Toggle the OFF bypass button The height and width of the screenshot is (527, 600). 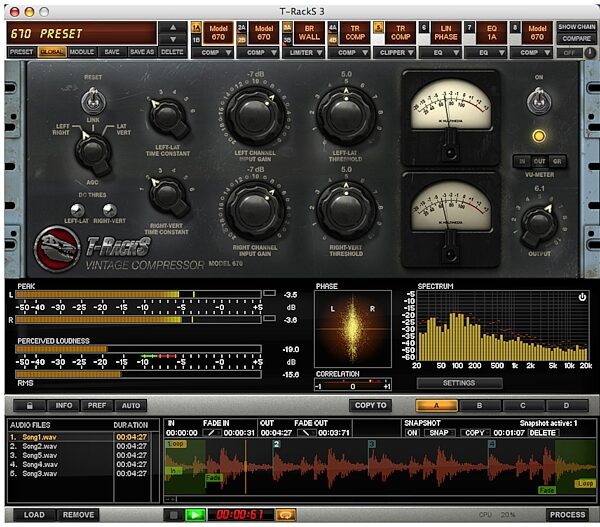coord(569,52)
